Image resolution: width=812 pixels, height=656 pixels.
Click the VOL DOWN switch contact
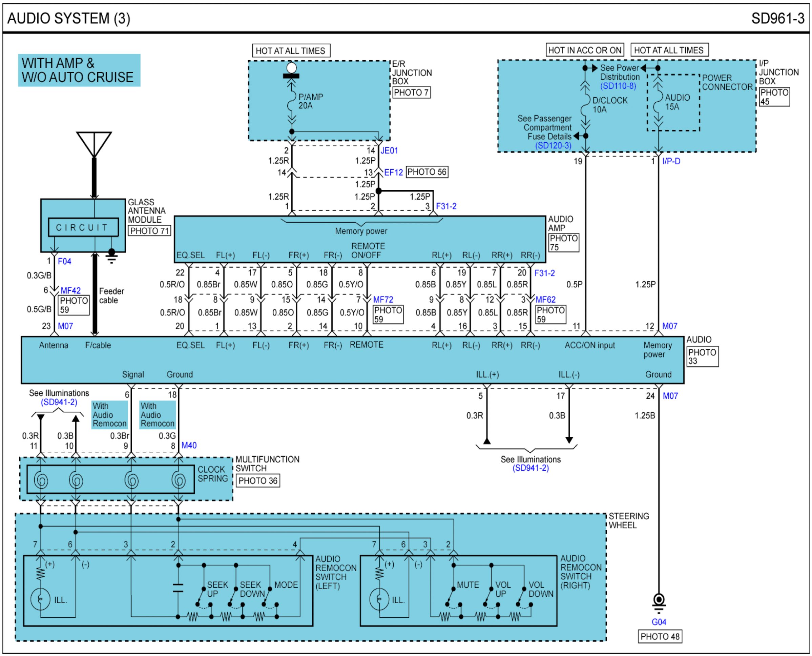pyautogui.click(x=521, y=597)
